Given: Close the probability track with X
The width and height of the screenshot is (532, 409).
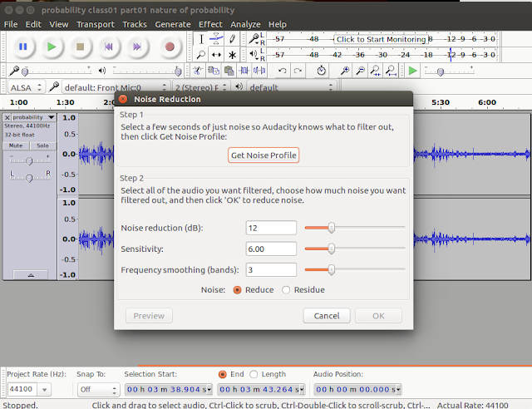Looking at the screenshot, I should (7, 117).
